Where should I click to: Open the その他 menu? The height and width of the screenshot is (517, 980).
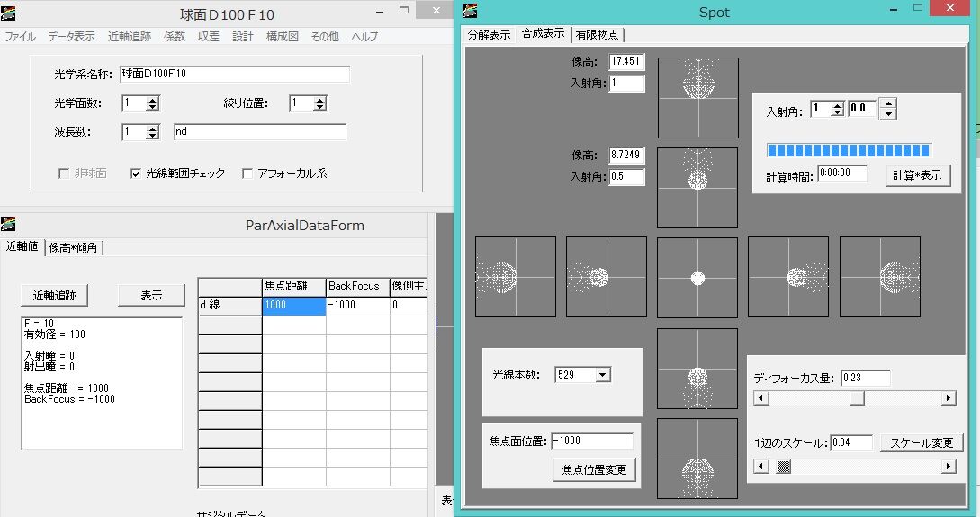[324, 37]
